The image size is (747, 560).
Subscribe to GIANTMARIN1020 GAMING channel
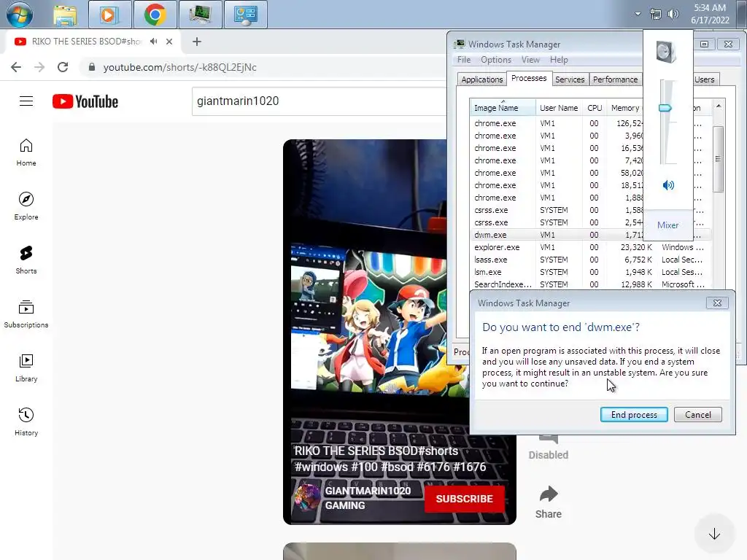pos(464,499)
